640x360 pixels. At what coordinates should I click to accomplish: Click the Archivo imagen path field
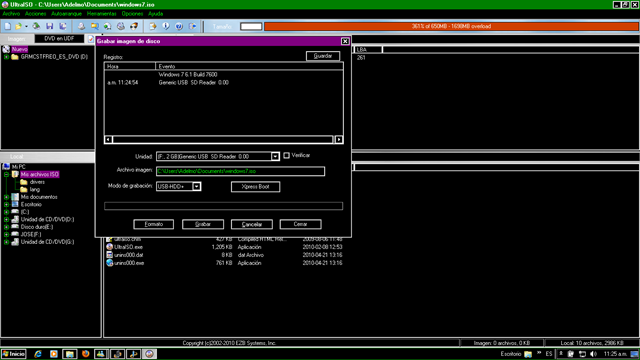[x=240, y=171]
